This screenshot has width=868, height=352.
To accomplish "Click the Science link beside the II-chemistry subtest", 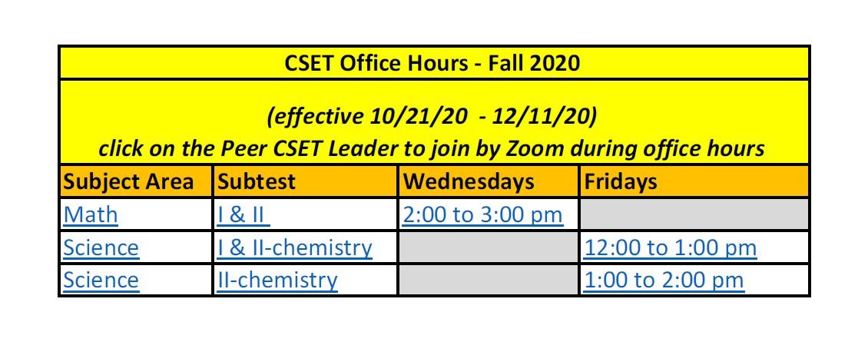I will click(101, 280).
